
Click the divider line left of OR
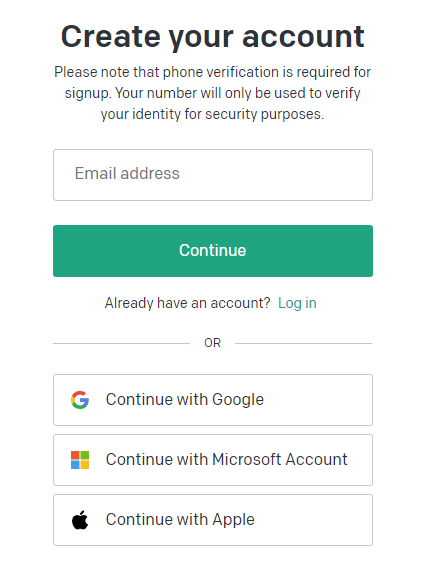pos(121,343)
